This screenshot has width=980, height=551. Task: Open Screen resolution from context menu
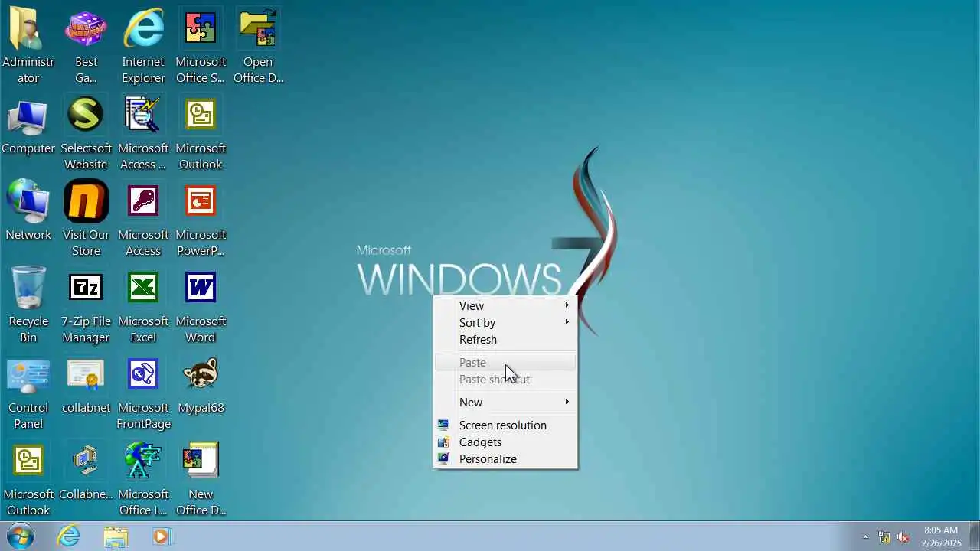pos(505,425)
